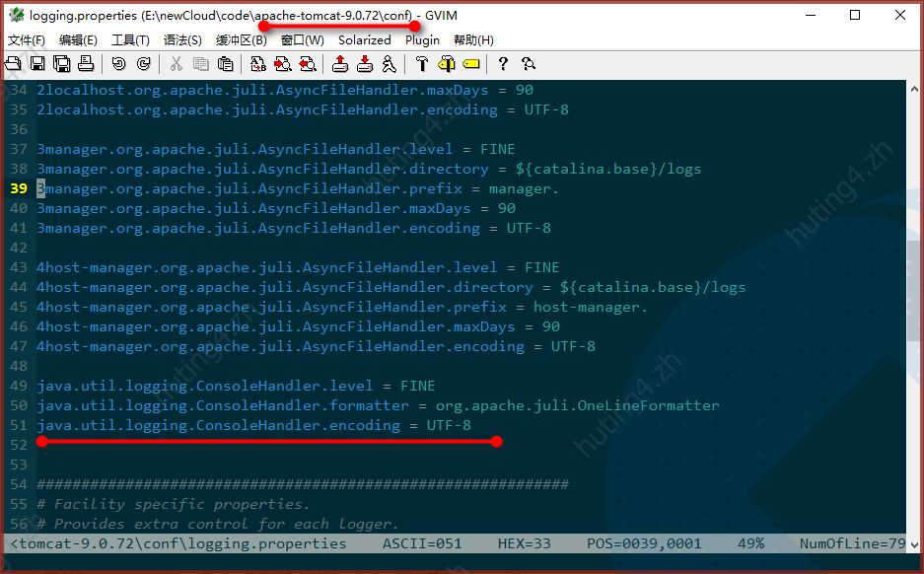Image resolution: width=924 pixels, height=574 pixels.
Task: Click HEX=33 in the status bar
Action: click(x=524, y=543)
